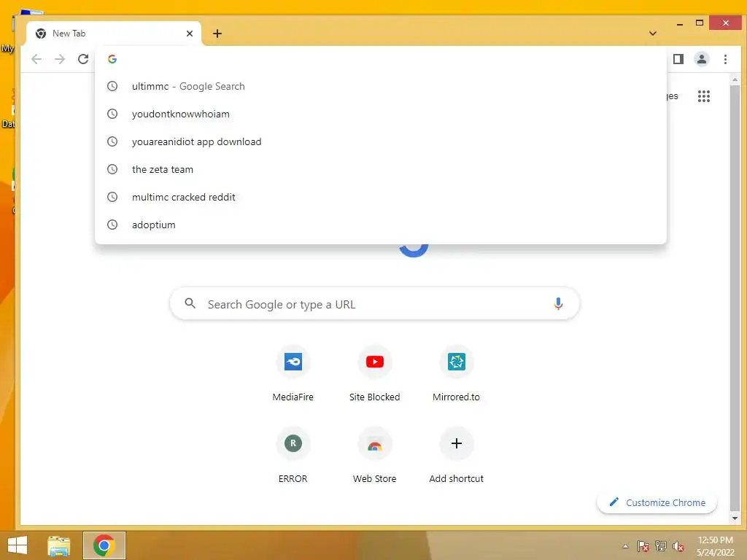Viewport: 747px width, 560px height.
Task: Choose suggestion 'youareanidiot app download'
Action: point(381,141)
